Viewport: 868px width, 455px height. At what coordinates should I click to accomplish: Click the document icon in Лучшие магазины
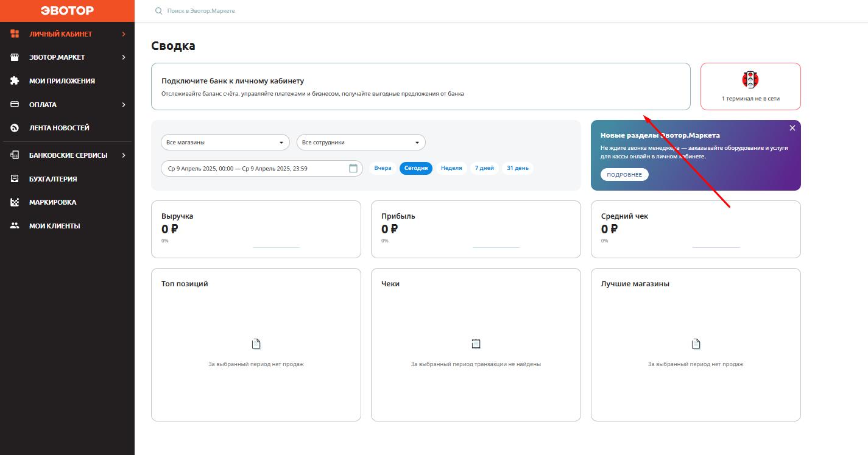click(x=696, y=344)
